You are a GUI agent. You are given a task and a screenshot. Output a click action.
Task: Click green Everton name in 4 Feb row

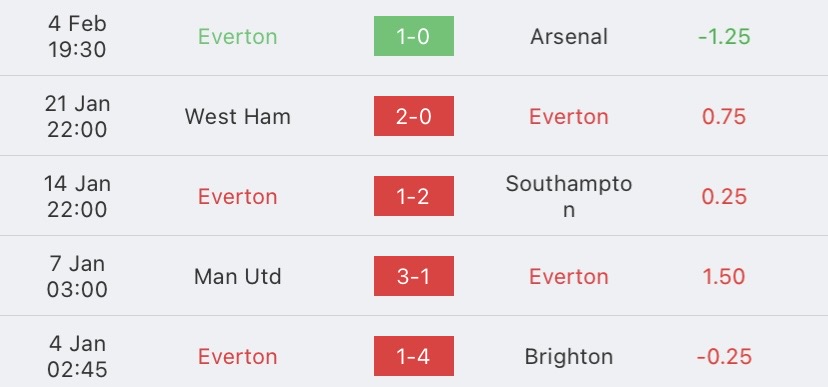click(x=238, y=36)
